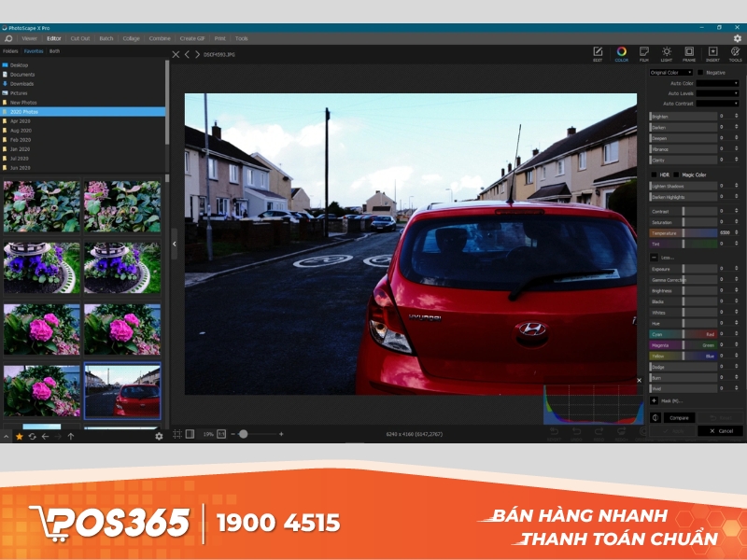Open the Frame tool icon
Screen dimensions: 747x560
689,53
